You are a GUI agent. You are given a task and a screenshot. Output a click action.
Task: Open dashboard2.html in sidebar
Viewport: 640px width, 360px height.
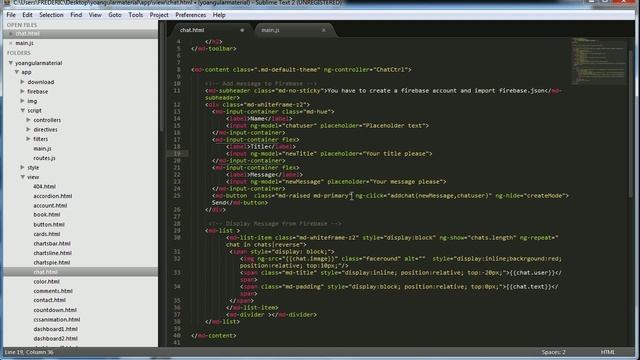(56, 338)
